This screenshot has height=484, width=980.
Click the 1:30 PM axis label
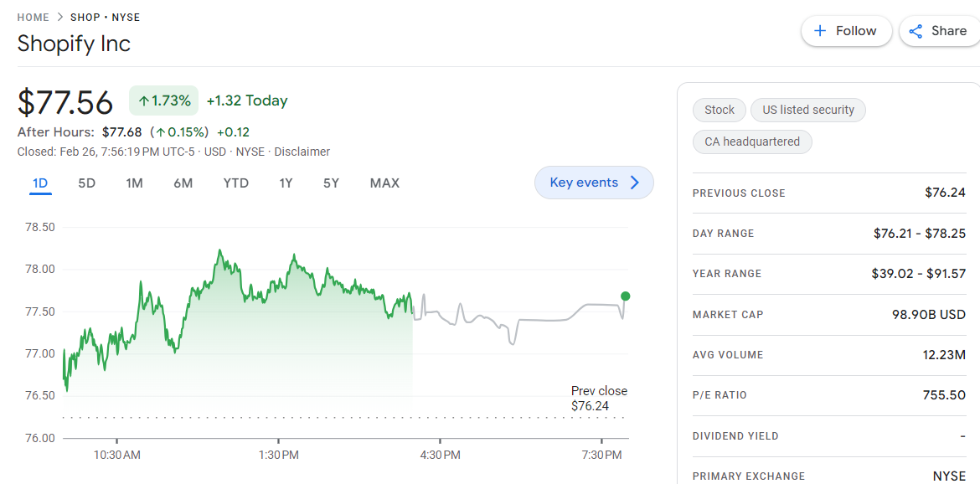278,456
